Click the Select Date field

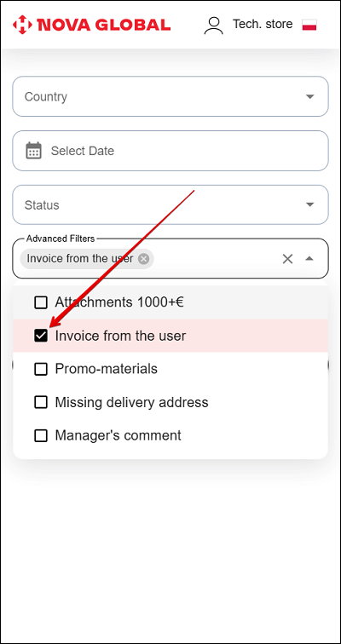click(170, 151)
